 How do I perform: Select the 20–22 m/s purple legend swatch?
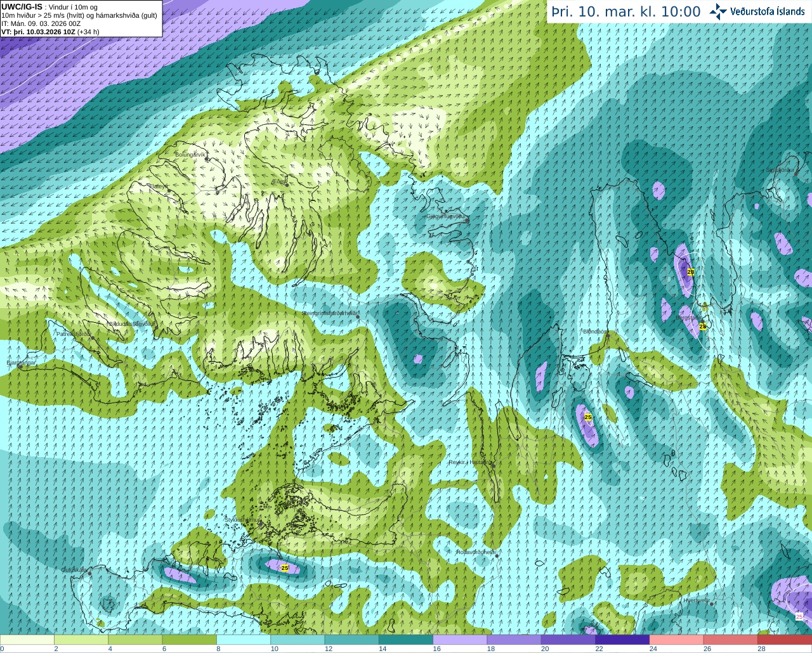pyautogui.click(x=568, y=640)
